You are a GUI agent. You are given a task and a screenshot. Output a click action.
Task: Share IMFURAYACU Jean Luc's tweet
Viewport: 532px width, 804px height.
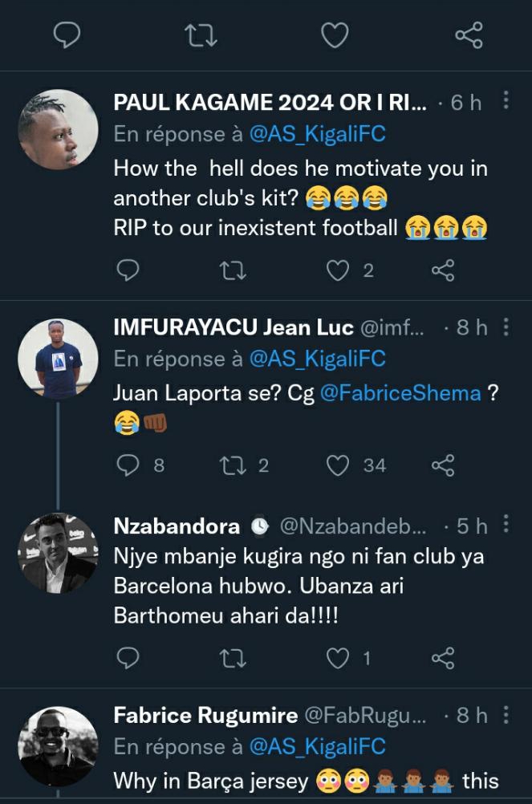pyautogui.click(x=443, y=465)
